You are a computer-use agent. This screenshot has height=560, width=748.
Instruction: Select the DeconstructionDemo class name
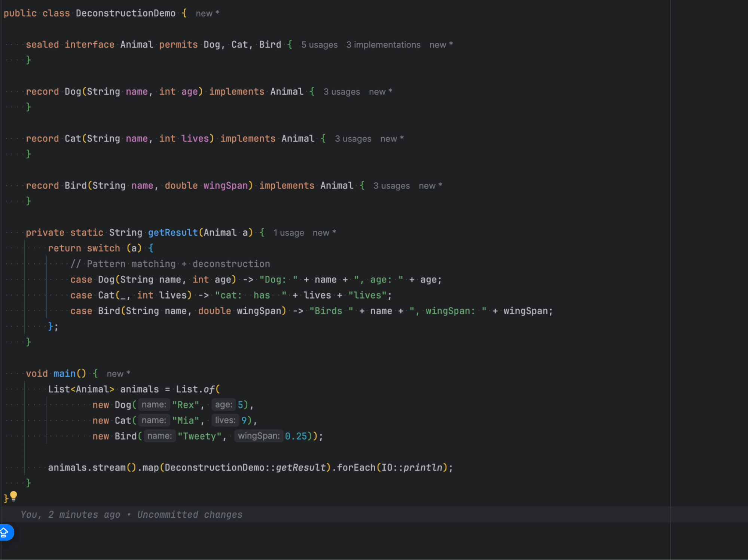point(125,13)
